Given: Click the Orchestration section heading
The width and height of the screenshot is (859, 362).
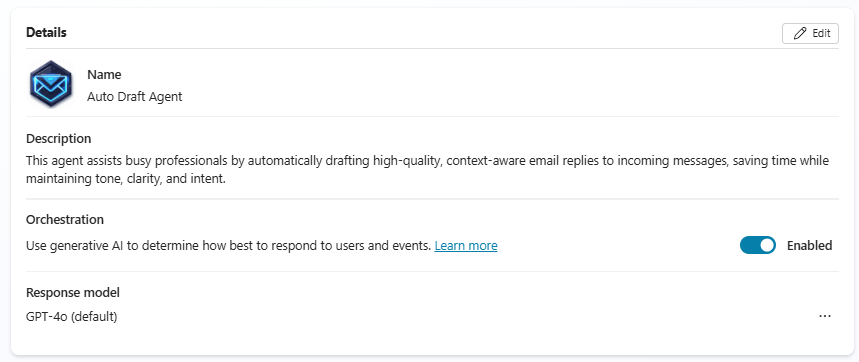Looking at the screenshot, I should [65, 220].
